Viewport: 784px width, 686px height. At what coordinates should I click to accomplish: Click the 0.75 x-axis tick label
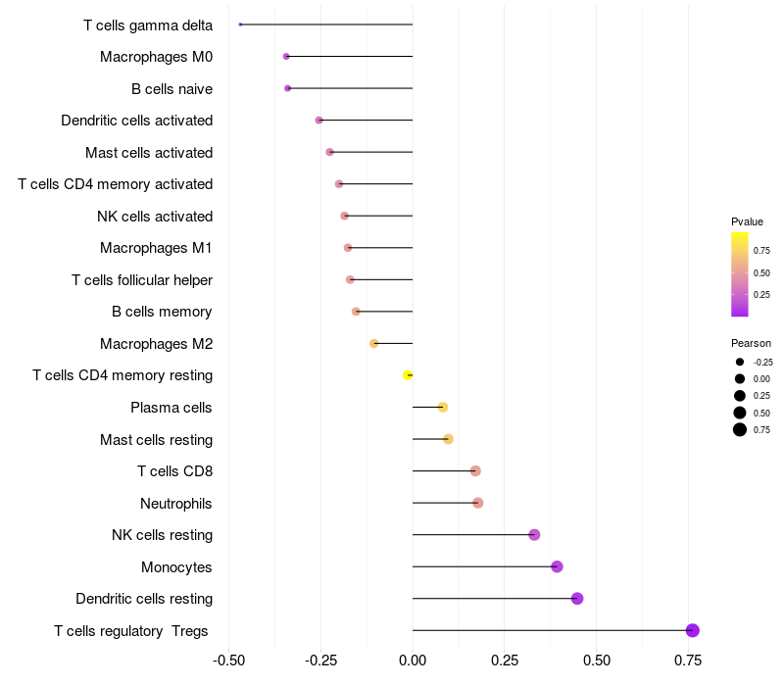688,661
